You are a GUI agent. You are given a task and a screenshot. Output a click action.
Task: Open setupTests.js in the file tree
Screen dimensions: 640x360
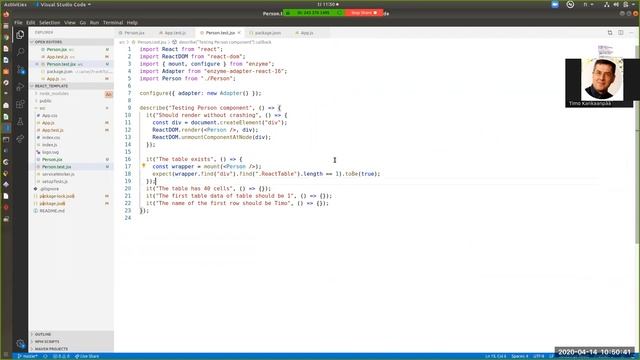click(x=55, y=182)
